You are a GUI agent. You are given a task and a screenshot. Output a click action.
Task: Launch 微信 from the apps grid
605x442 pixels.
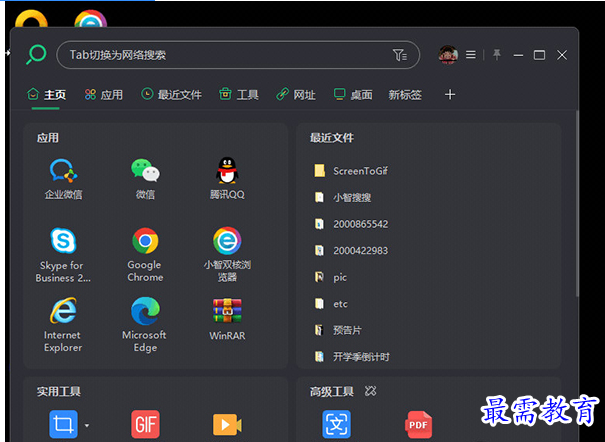pos(145,179)
